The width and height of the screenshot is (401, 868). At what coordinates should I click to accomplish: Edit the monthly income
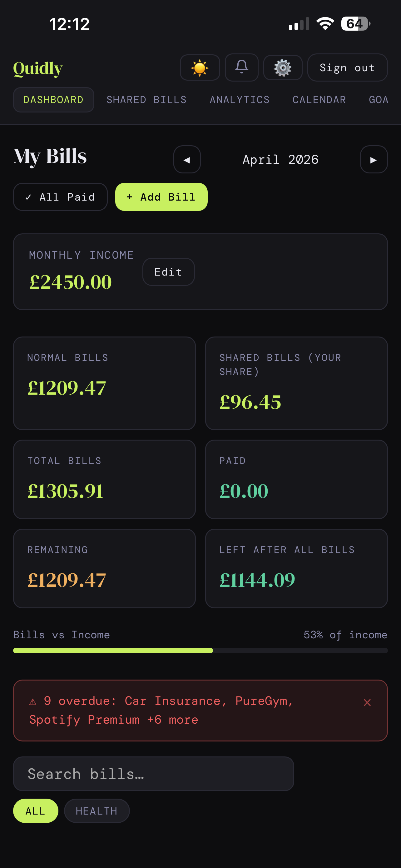168,272
